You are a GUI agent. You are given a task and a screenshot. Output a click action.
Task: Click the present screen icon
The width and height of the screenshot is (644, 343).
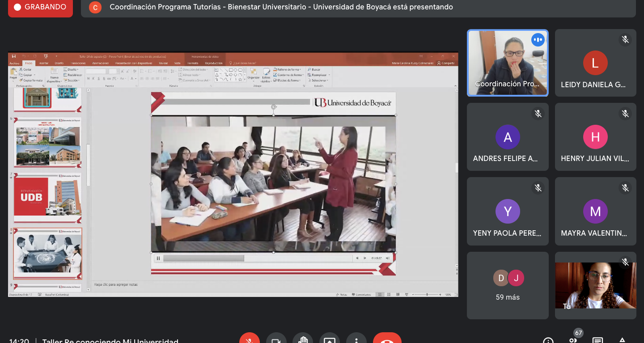330,339
